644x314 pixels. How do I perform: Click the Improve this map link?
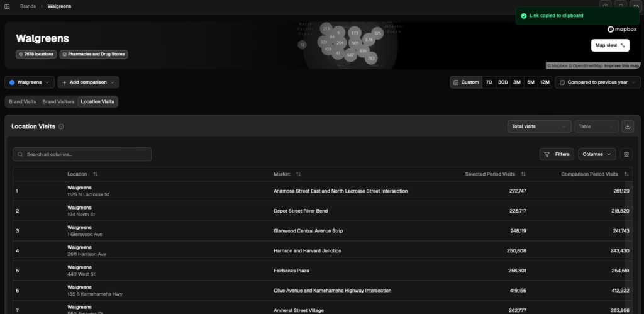click(x=621, y=66)
